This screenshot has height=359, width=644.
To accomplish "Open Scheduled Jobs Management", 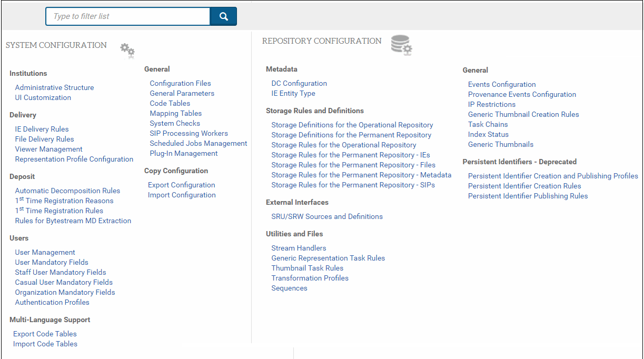I will pyautogui.click(x=198, y=143).
